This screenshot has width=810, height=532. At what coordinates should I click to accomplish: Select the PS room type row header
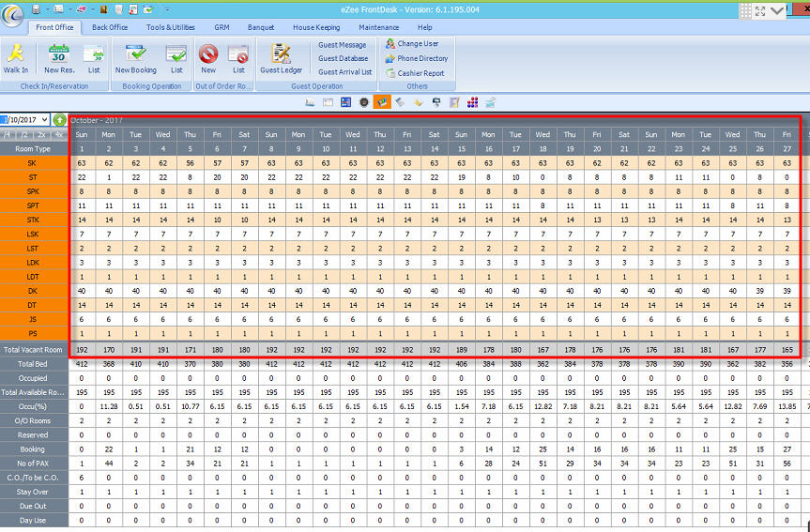point(34,334)
